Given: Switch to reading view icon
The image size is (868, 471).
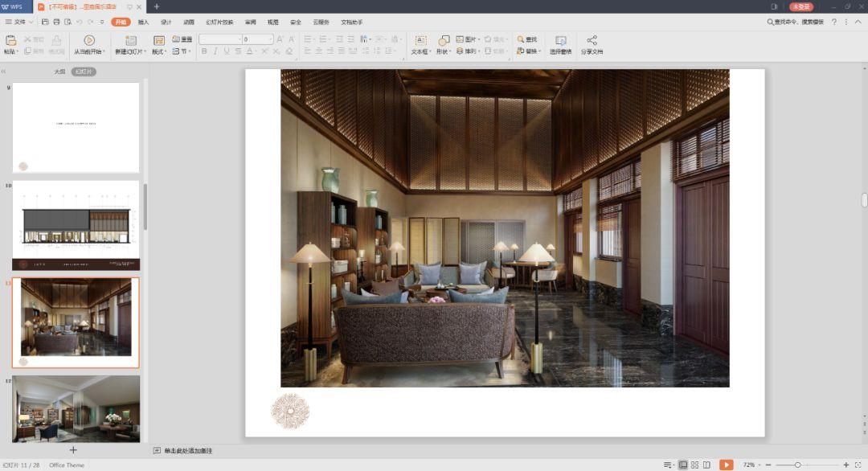Looking at the screenshot, I should coord(706,465).
